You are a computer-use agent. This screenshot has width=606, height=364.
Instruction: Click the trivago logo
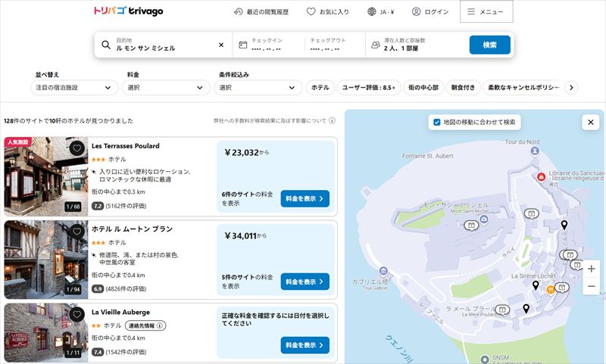tap(128, 11)
